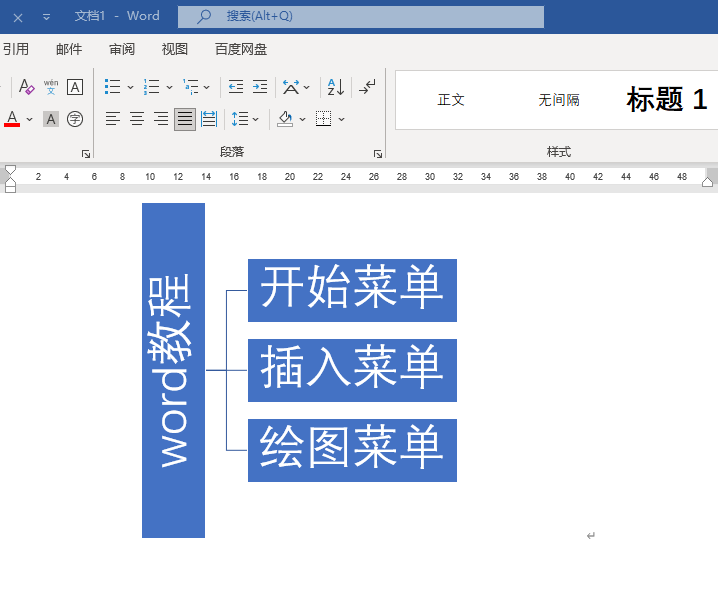This screenshot has height=601, width=718.
Task: Expand Asian Layout dropdown arrow
Action: (307, 87)
